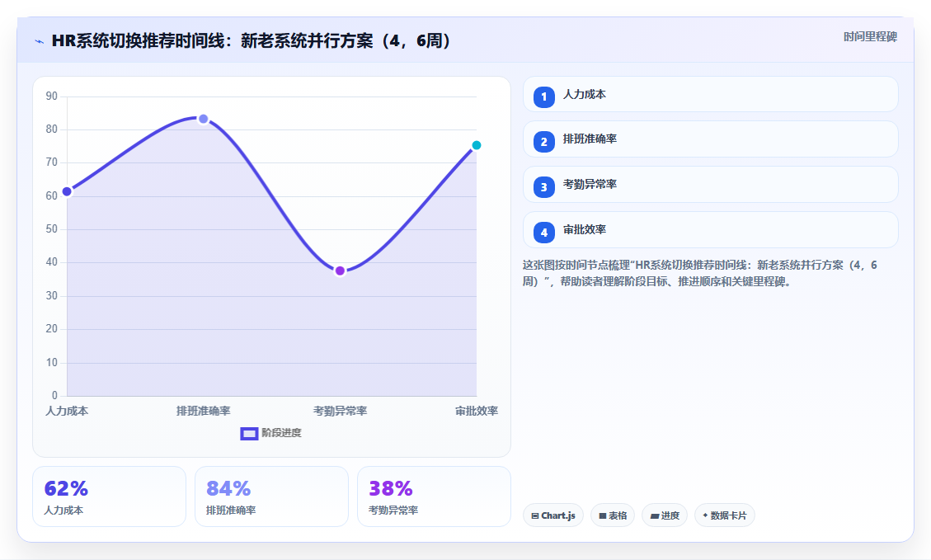
Task: Click the 时间里程碑 label in header
Action: (x=871, y=37)
